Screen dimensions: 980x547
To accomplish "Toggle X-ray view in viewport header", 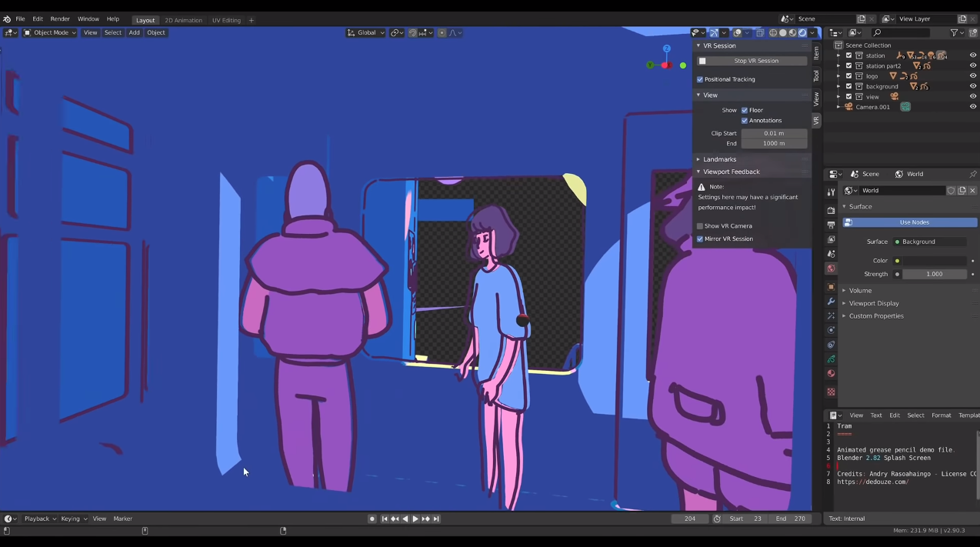I will pos(760,33).
